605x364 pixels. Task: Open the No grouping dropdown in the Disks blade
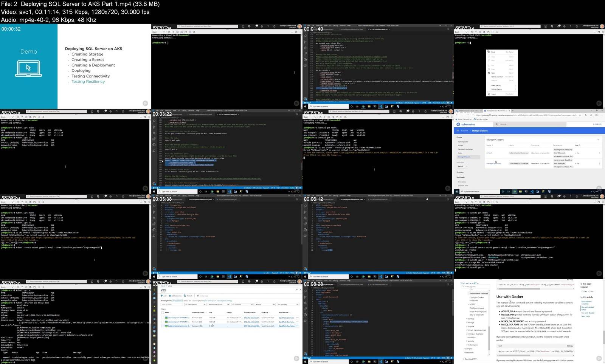point(288,304)
